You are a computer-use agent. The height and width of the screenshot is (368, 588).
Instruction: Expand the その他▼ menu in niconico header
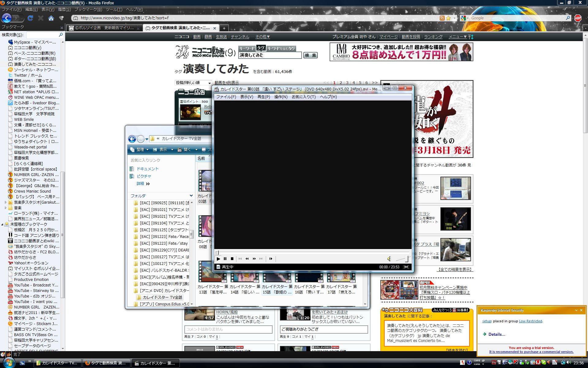point(262,37)
